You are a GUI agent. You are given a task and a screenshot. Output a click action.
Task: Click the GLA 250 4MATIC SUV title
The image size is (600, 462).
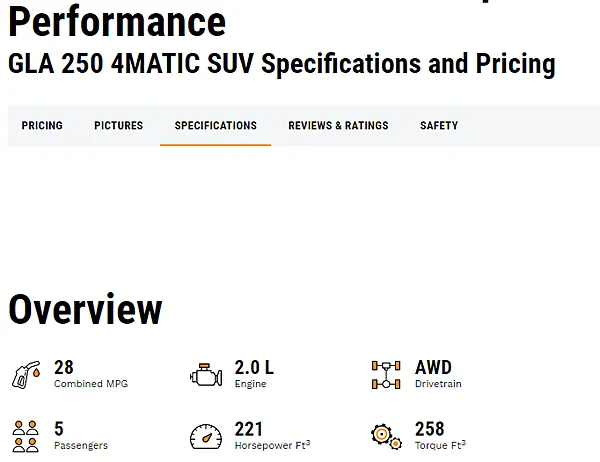(x=281, y=64)
